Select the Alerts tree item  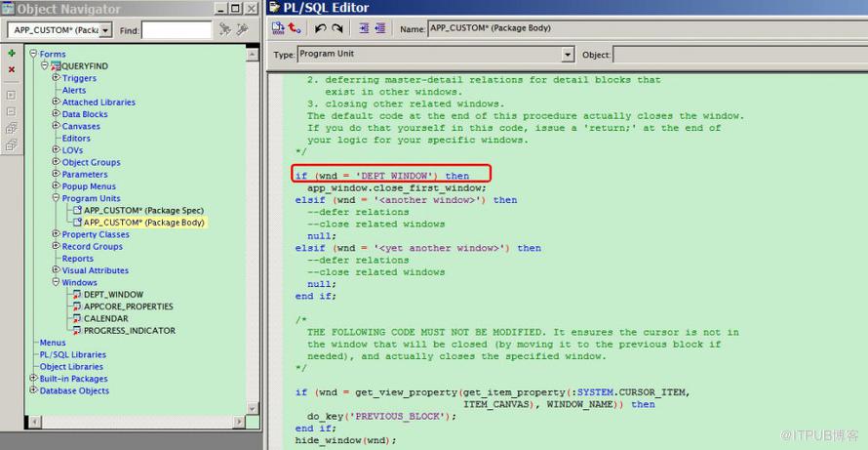click(73, 90)
